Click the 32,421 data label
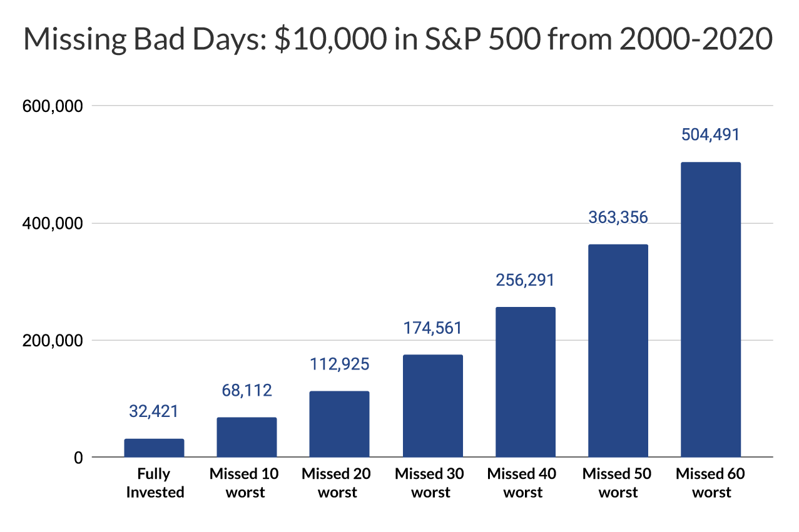 (x=154, y=411)
